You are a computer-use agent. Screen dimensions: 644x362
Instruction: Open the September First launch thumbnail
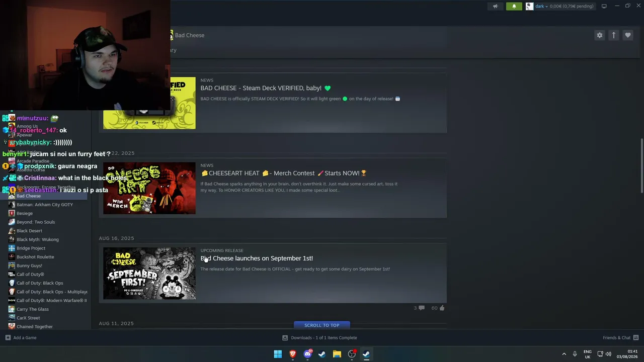click(149, 273)
